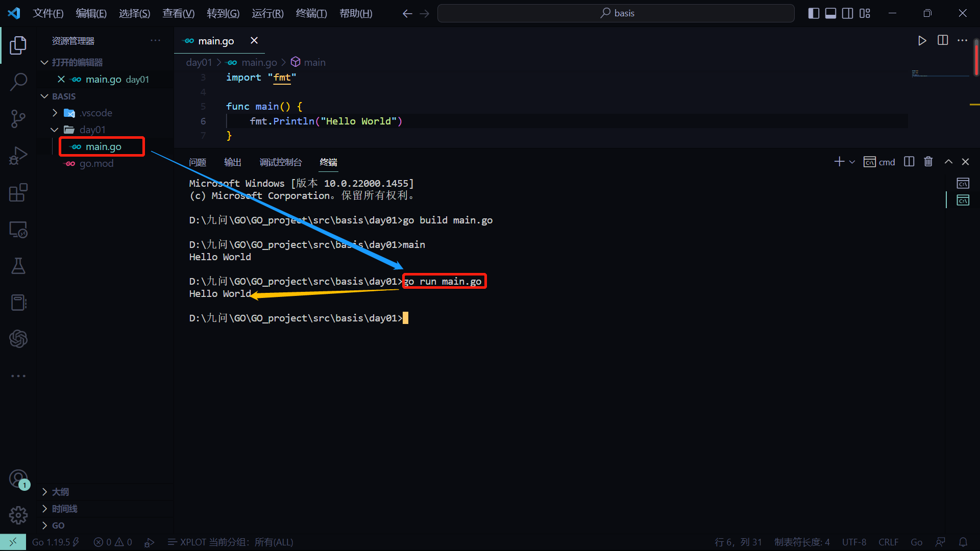Open new terminal profile dropdown arrow
This screenshot has width=980, height=551.
(x=852, y=162)
